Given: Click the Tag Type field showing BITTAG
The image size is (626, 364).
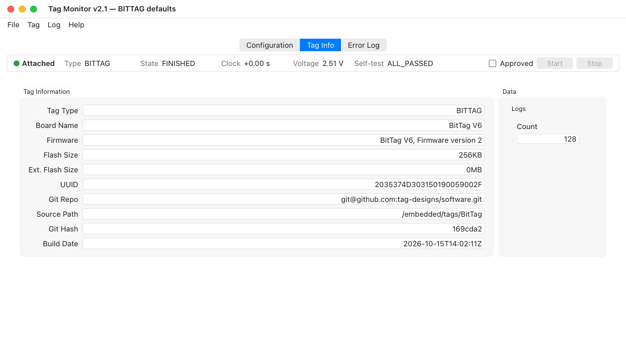Looking at the screenshot, I should [283, 110].
